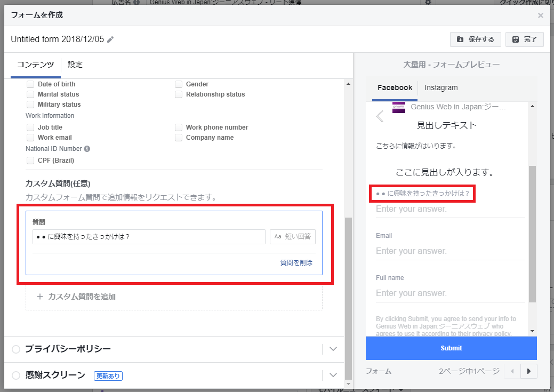The image size is (554, 392).
Task: Click 質問を削除 link
Action: 296,262
